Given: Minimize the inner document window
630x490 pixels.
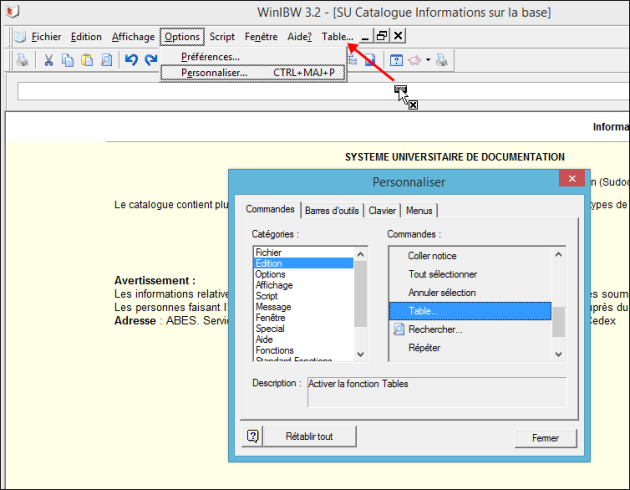Looking at the screenshot, I should pyautogui.click(x=365, y=36).
